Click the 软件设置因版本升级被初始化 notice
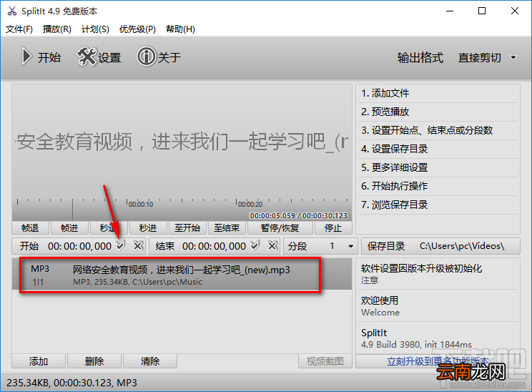Viewport: 532px width, 392px height. click(x=438, y=274)
